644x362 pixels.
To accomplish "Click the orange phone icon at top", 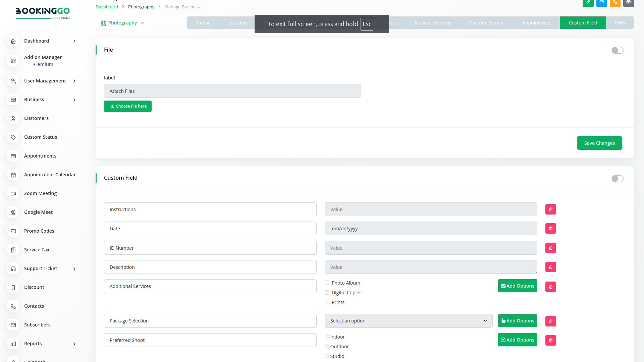I will [615, 3].
